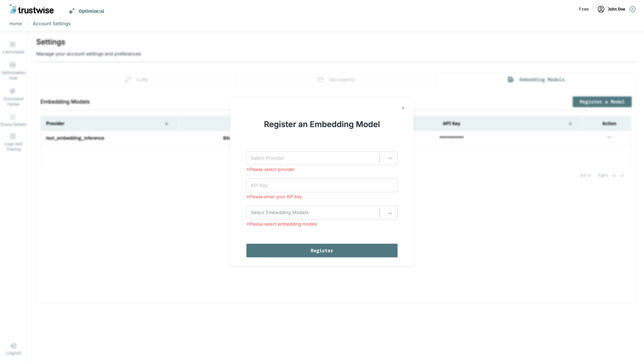644x363 pixels.
Task: Open the Launchpad sidebar icon
Action: 13,45
